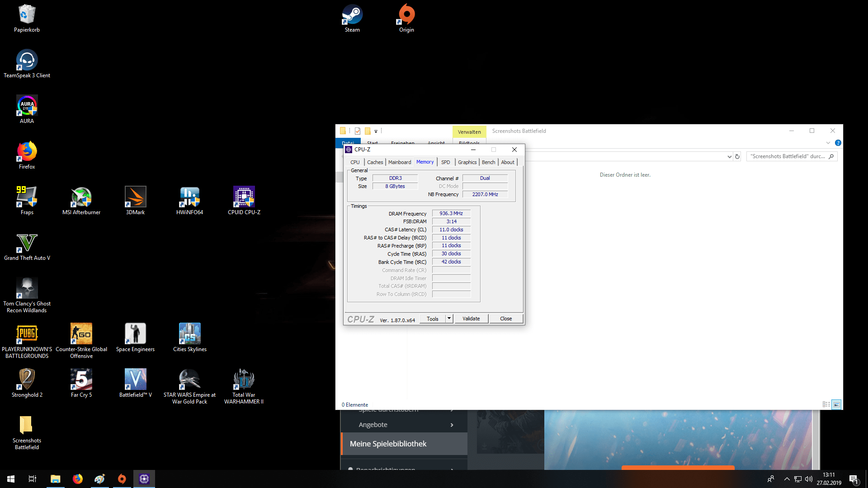Show hidden system tray icons
The image size is (868, 488).
coord(787,479)
